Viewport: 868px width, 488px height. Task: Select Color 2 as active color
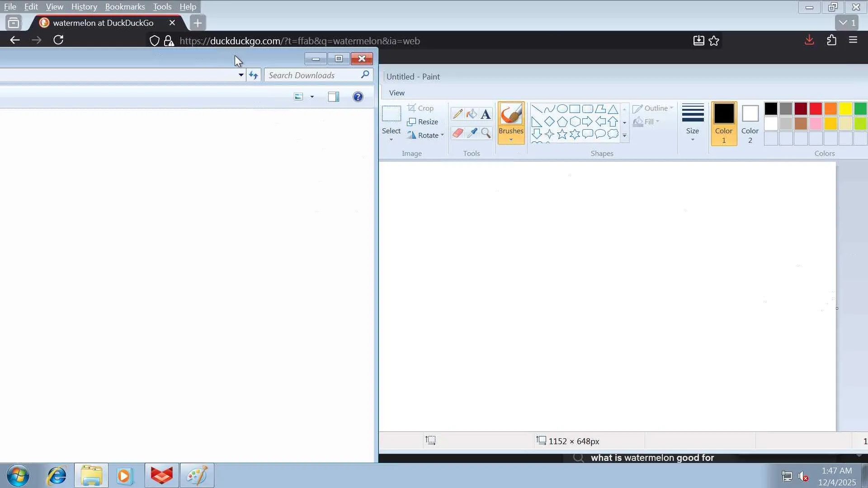tap(750, 123)
